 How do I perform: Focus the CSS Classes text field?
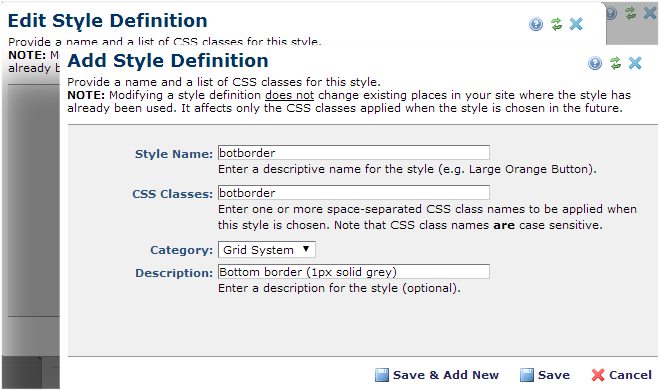point(354,192)
